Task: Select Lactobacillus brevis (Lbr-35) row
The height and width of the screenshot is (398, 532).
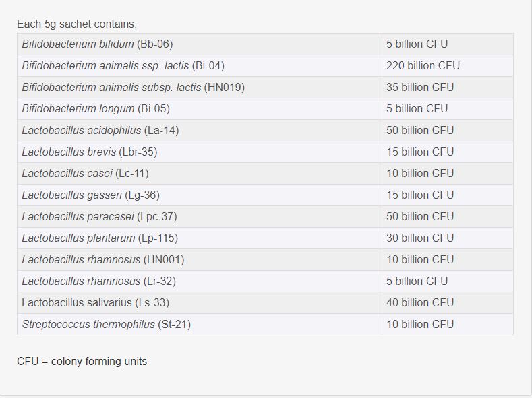Action: pyautogui.click(x=90, y=152)
